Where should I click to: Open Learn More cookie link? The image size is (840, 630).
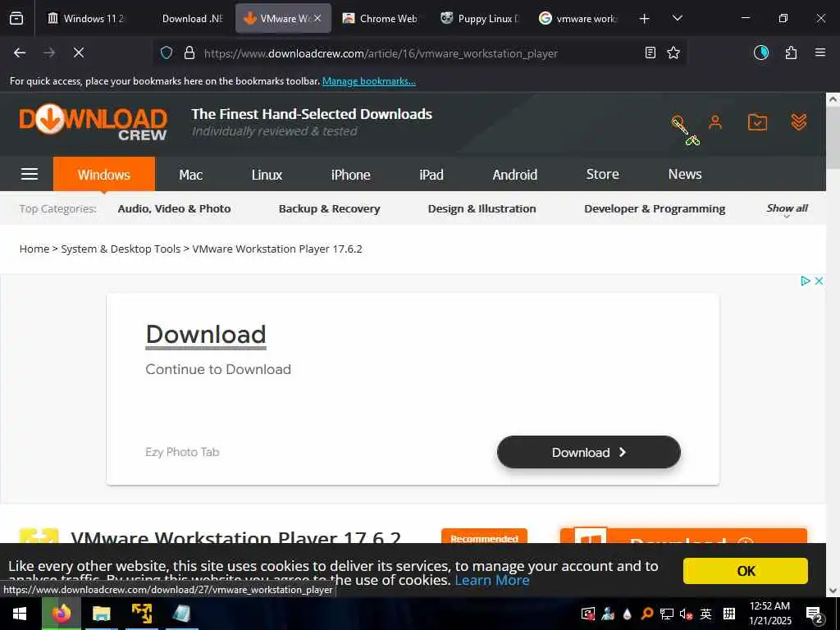(x=492, y=580)
